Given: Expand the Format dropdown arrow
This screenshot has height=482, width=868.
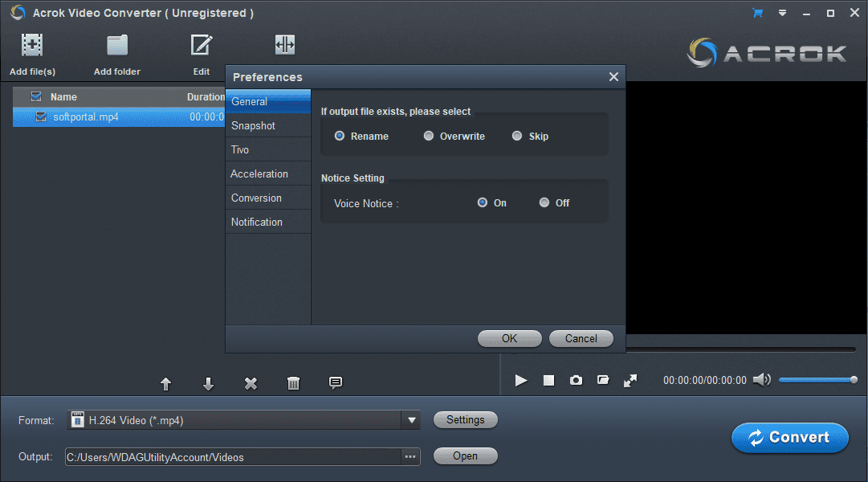Looking at the screenshot, I should coord(411,420).
